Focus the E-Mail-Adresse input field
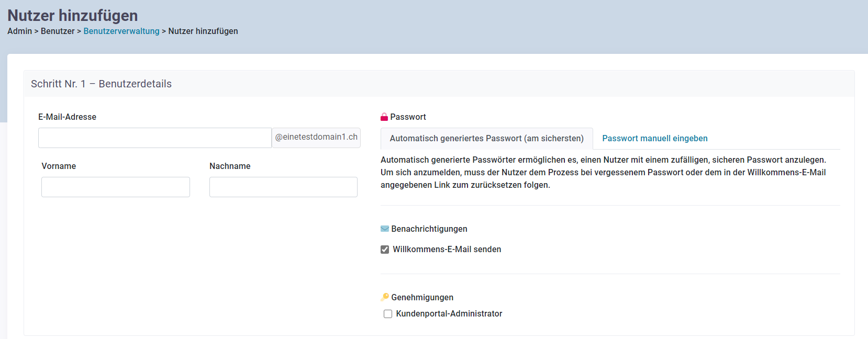Viewport: 868px width, 339px height. [x=155, y=138]
